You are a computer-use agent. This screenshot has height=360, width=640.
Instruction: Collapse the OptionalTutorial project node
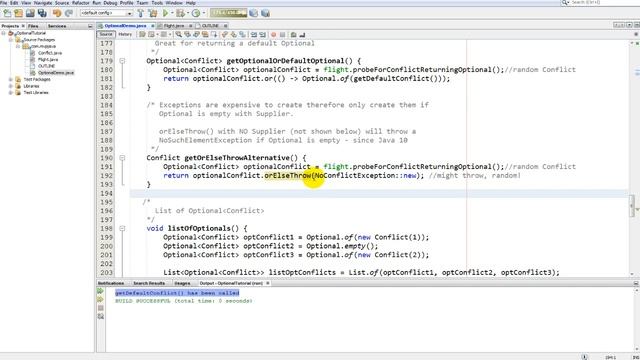click(4, 33)
